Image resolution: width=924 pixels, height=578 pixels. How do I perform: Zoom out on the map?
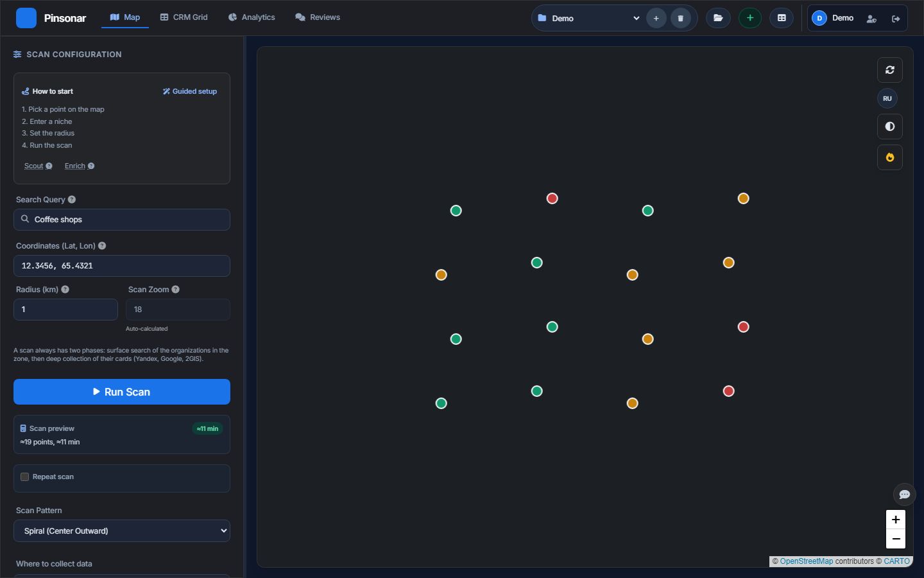pyautogui.click(x=896, y=539)
